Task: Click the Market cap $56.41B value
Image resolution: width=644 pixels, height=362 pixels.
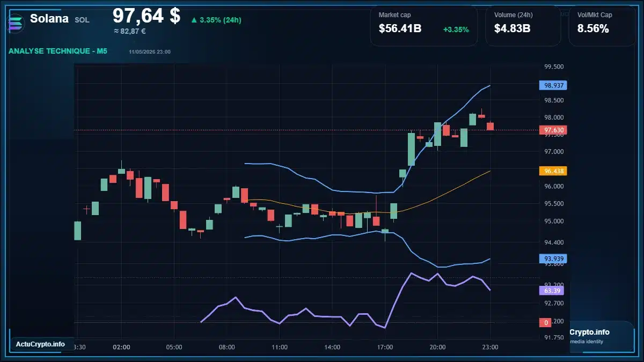Action: pyautogui.click(x=400, y=28)
